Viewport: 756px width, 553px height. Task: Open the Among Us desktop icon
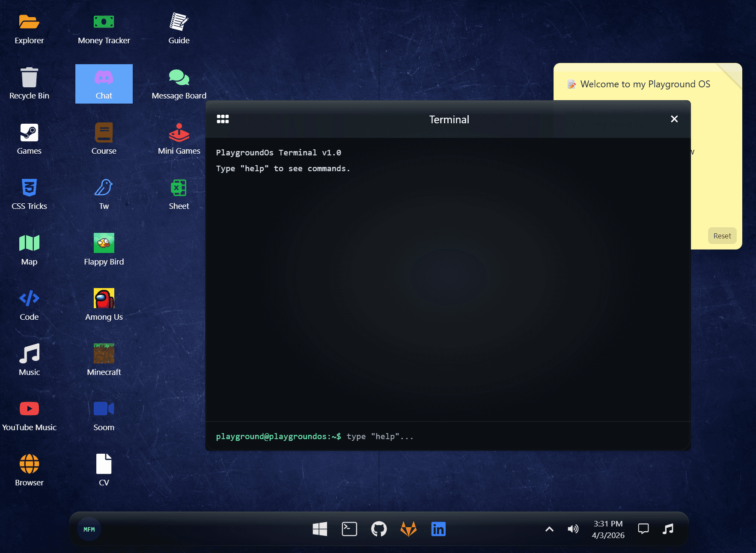pos(104,305)
